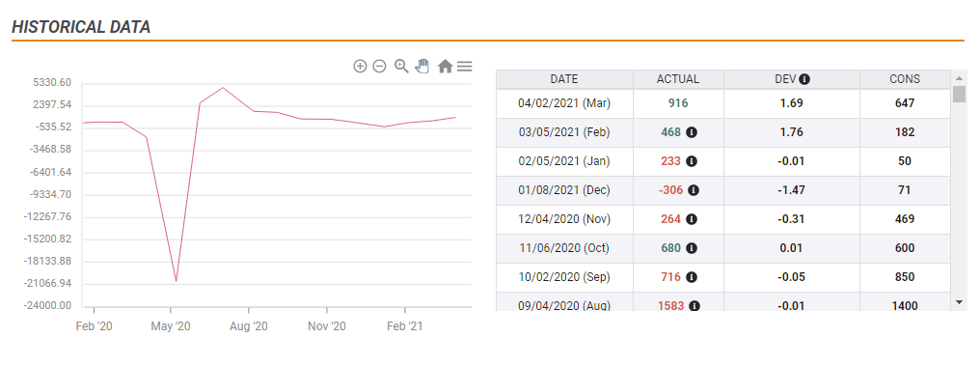Screen dimensions: 980x366
Task: Click the actual value 468
Action: tap(671, 132)
